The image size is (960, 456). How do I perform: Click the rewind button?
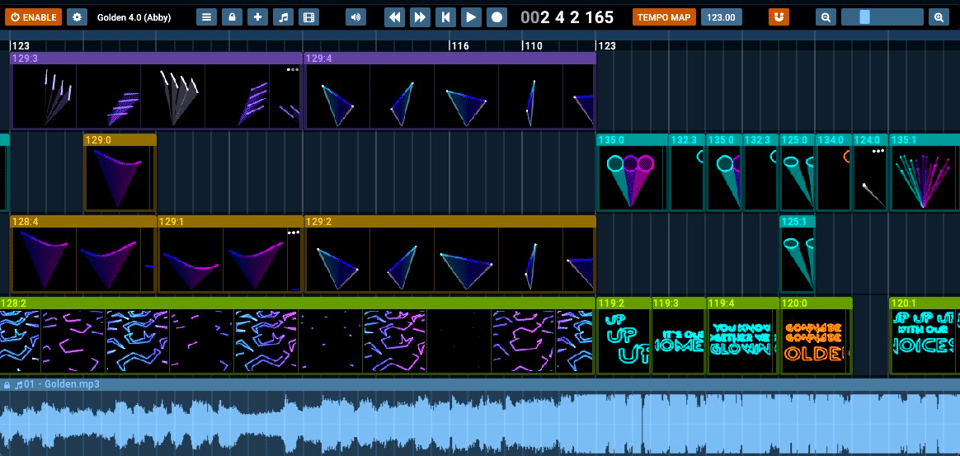pyautogui.click(x=395, y=17)
